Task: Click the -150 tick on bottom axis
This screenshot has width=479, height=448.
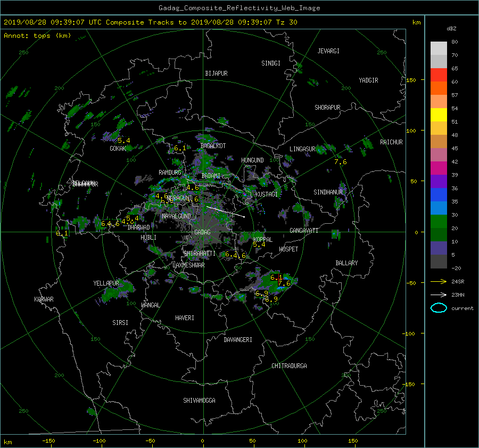Action: pos(48,441)
